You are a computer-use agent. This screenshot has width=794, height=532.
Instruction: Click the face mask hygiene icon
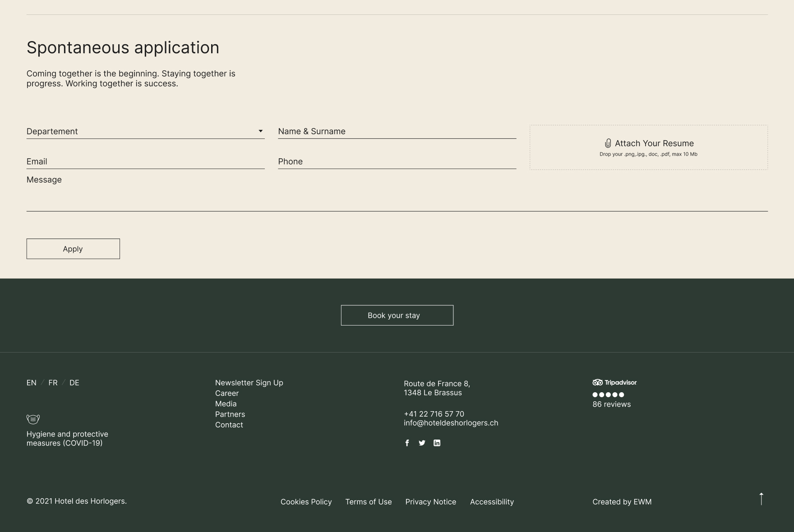click(x=33, y=419)
